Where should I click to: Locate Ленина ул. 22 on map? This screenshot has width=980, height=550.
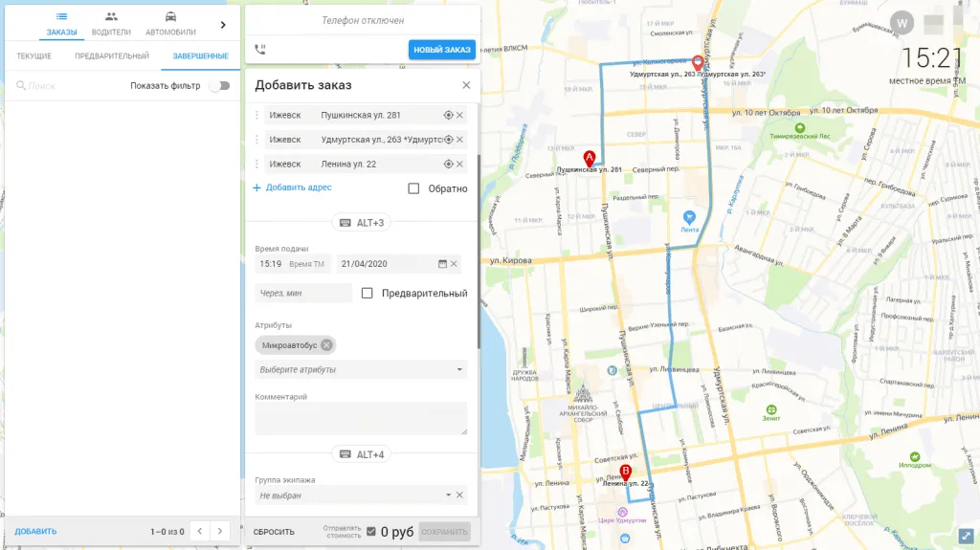coord(448,164)
